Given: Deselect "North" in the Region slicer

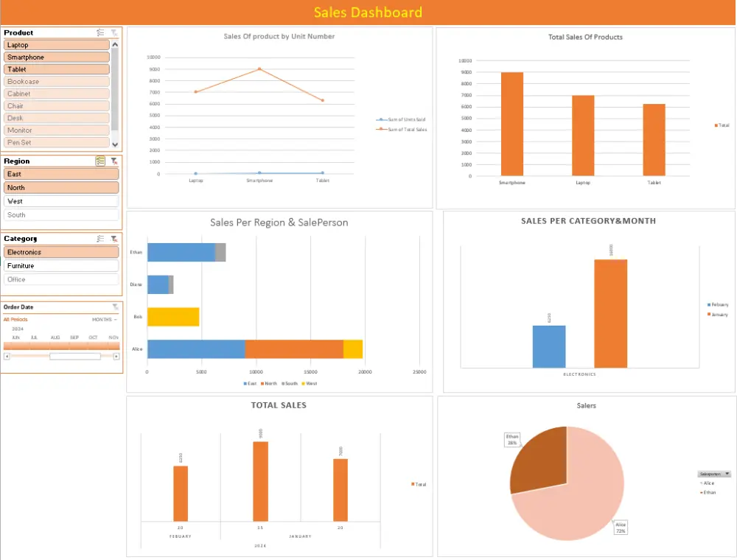Looking at the screenshot, I should pos(61,187).
